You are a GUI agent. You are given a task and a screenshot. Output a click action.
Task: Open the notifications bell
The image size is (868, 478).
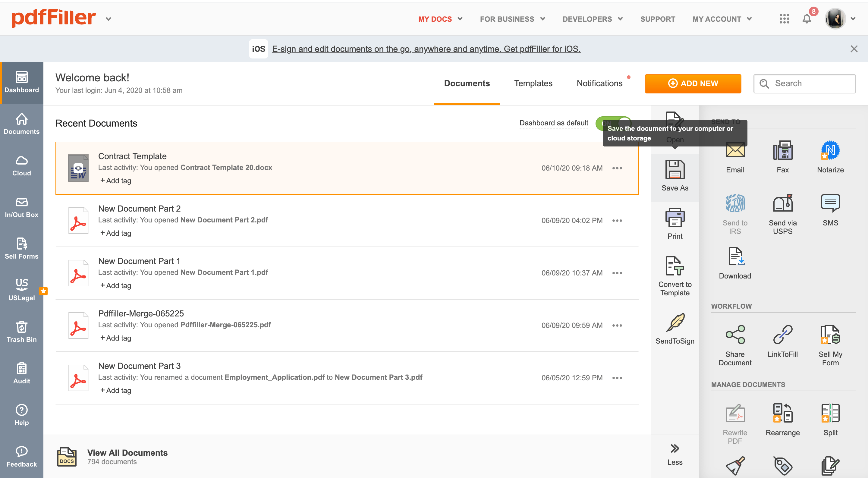pyautogui.click(x=807, y=19)
